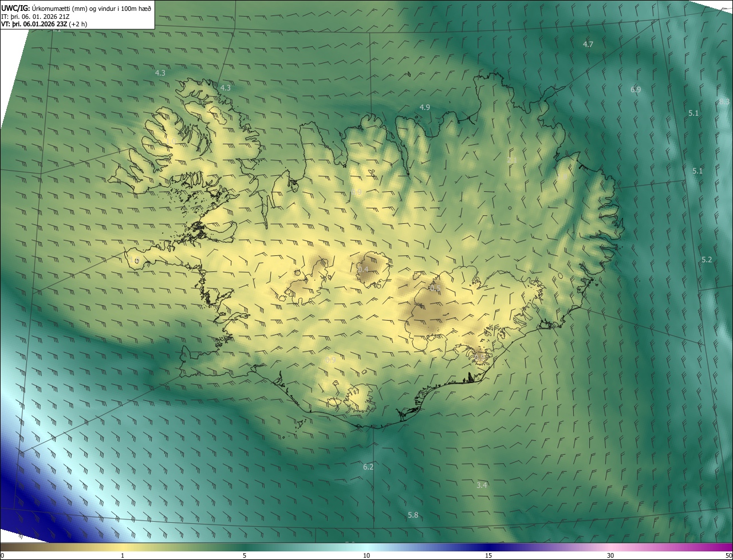Click the 3.4 value label
This screenshot has height=560, width=733.
click(x=482, y=486)
